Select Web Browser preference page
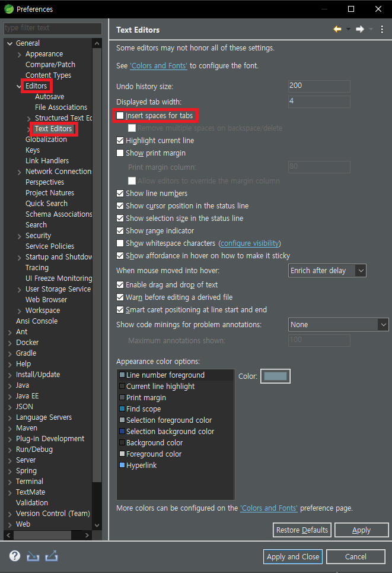 point(46,299)
